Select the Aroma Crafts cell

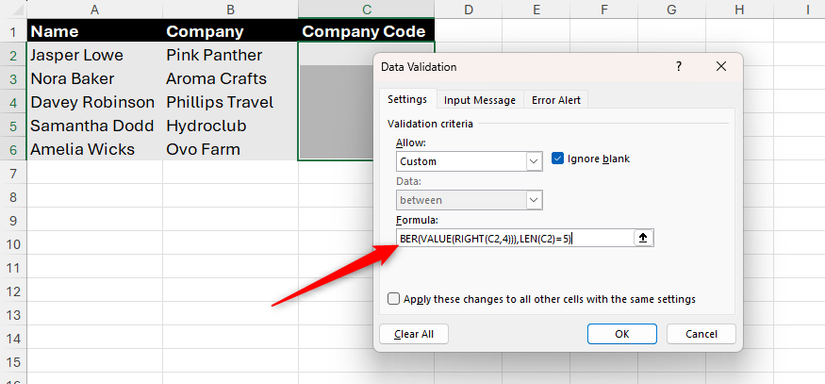point(230,78)
